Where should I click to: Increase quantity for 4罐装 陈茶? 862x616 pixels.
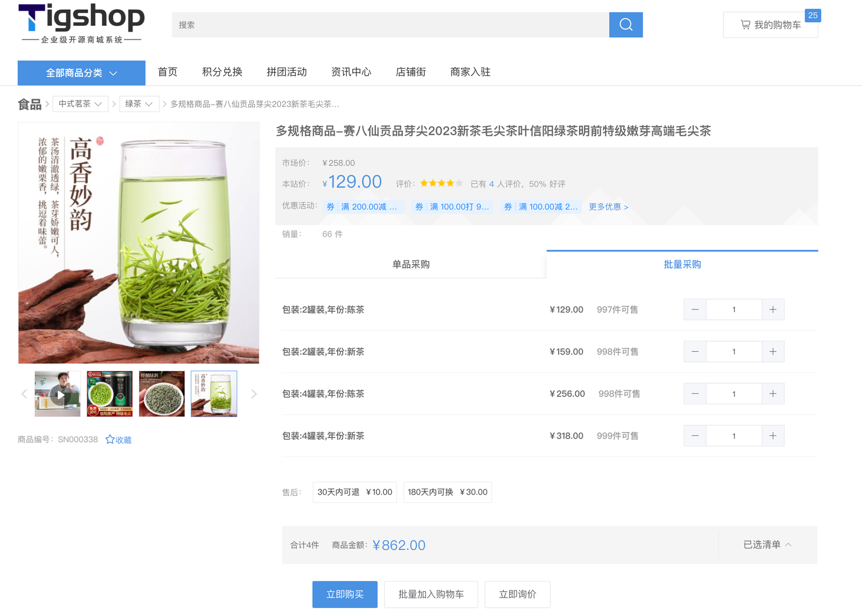773,394
